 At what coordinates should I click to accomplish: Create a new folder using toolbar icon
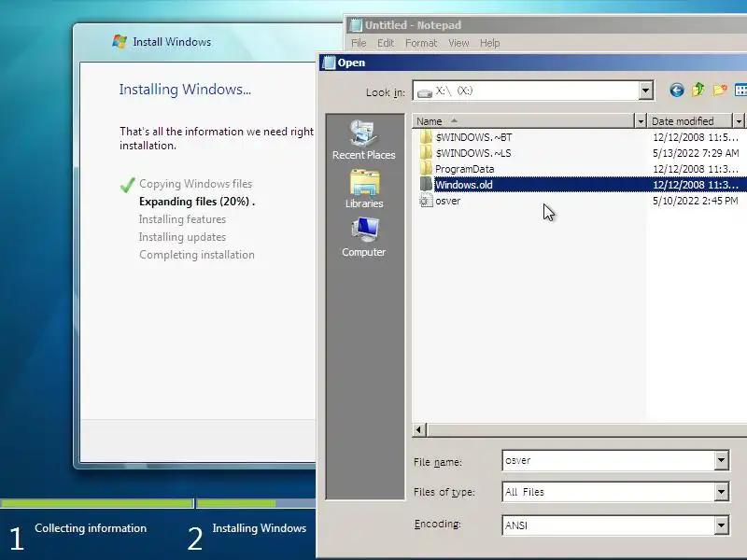pyautogui.click(x=720, y=90)
